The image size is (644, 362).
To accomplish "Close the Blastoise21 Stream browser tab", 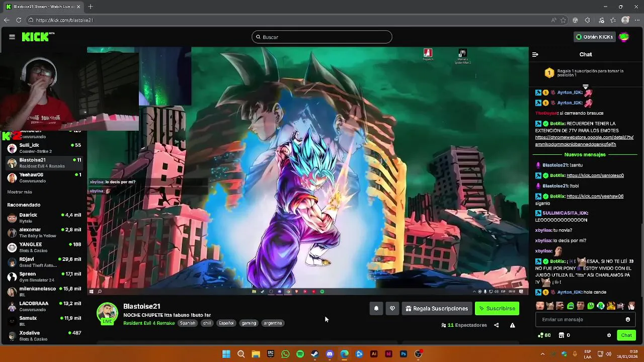I will tap(79, 7).
